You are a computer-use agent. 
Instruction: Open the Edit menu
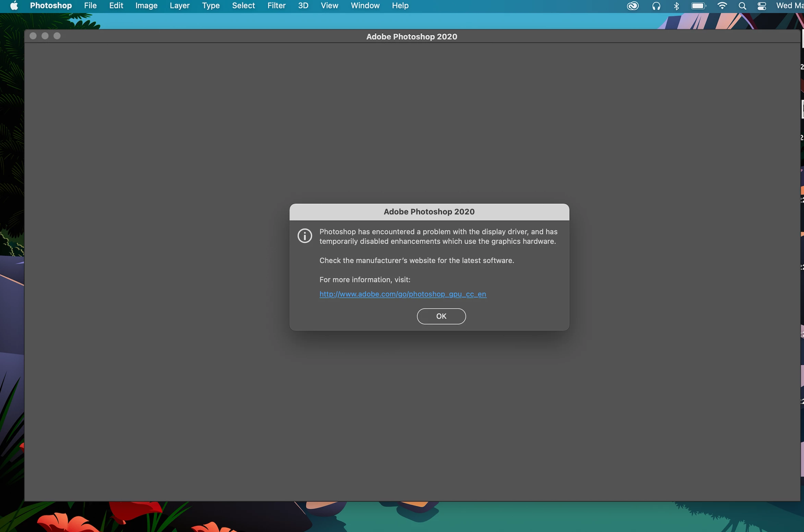116,6
